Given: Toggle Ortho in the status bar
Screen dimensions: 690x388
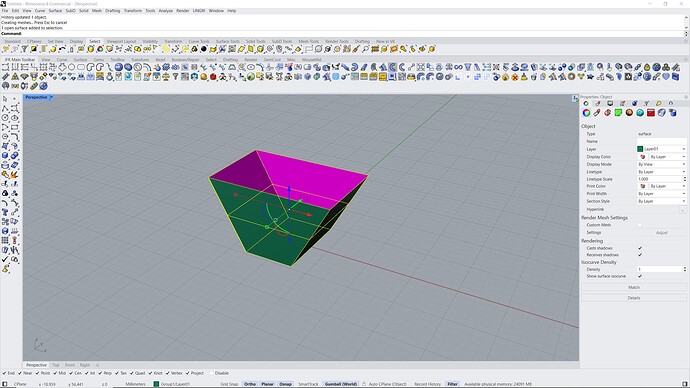Looking at the screenshot, I should coord(250,384).
